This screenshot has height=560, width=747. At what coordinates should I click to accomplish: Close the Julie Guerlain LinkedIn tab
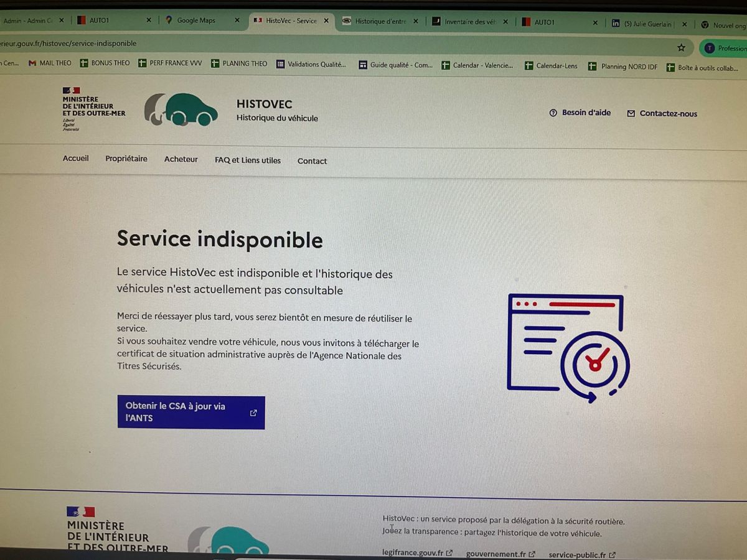[684, 24]
